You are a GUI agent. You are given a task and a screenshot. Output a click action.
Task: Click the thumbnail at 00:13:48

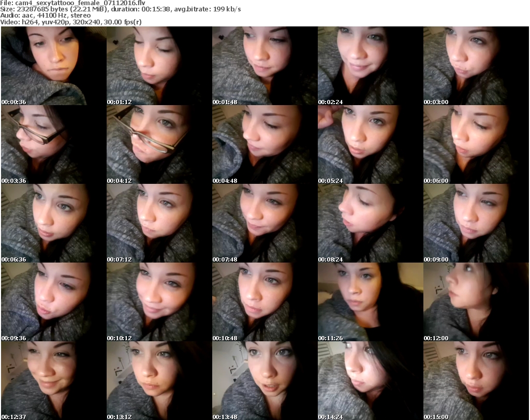coord(264,381)
